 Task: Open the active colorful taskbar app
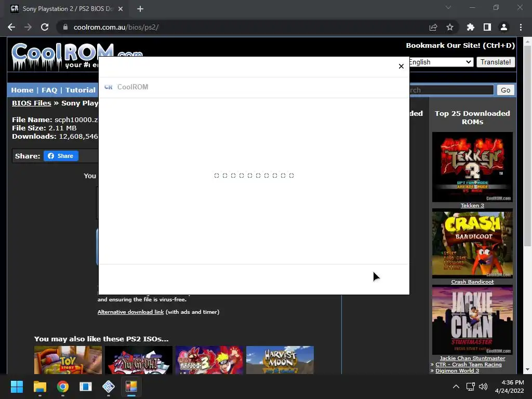131,387
